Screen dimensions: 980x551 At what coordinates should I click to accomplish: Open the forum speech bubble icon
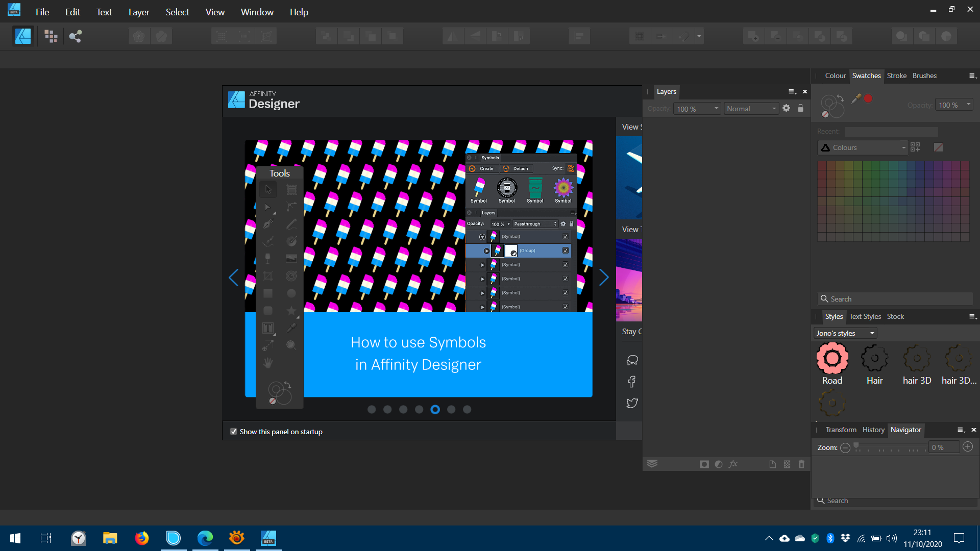(x=632, y=360)
